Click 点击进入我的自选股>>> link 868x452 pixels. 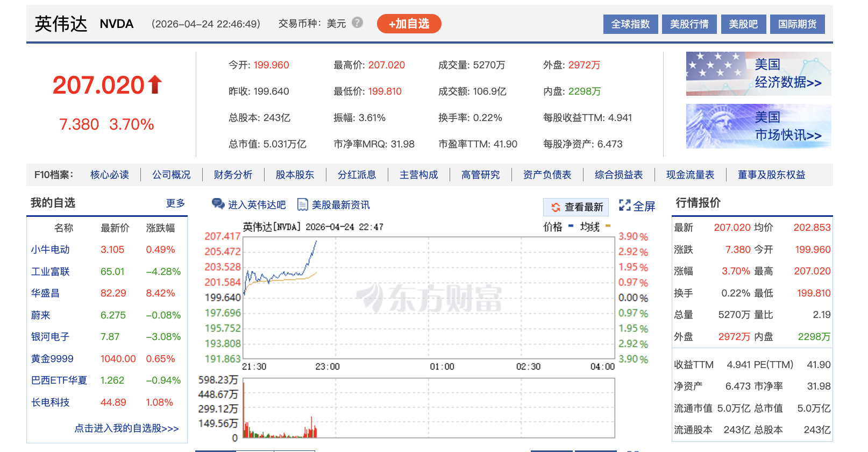[x=127, y=428]
